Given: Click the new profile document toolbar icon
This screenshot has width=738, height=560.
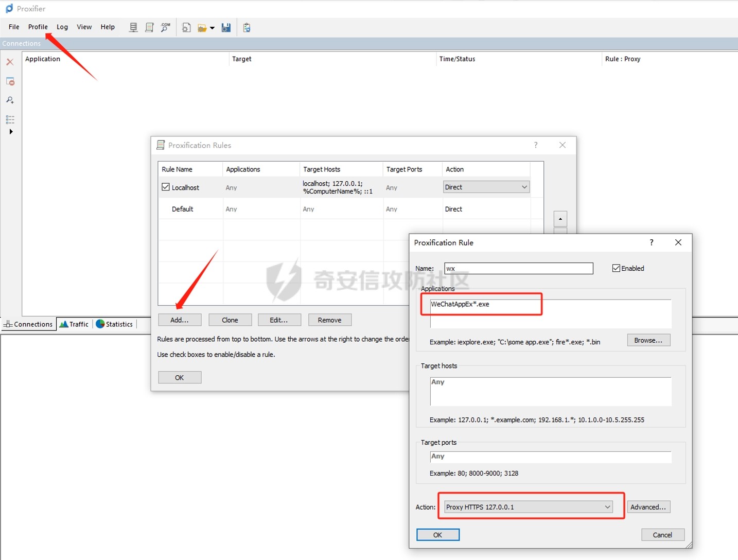Looking at the screenshot, I should pyautogui.click(x=186, y=28).
